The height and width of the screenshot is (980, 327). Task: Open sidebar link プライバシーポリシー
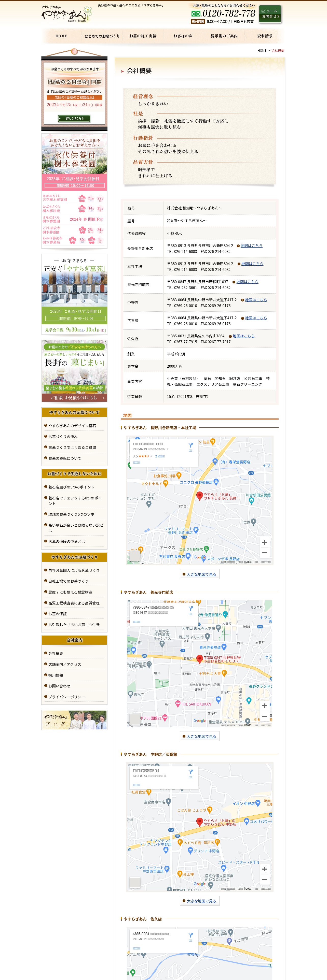pos(66,697)
